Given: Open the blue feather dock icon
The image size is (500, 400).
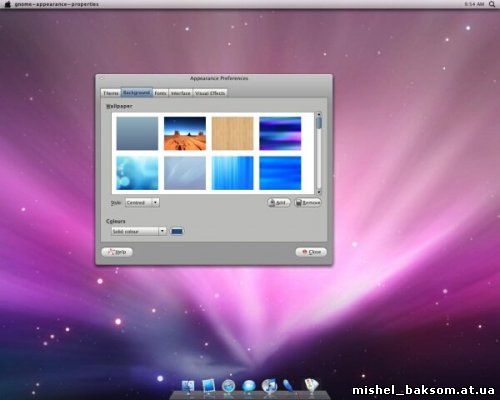Looking at the screenshot, I should [288, 386].
